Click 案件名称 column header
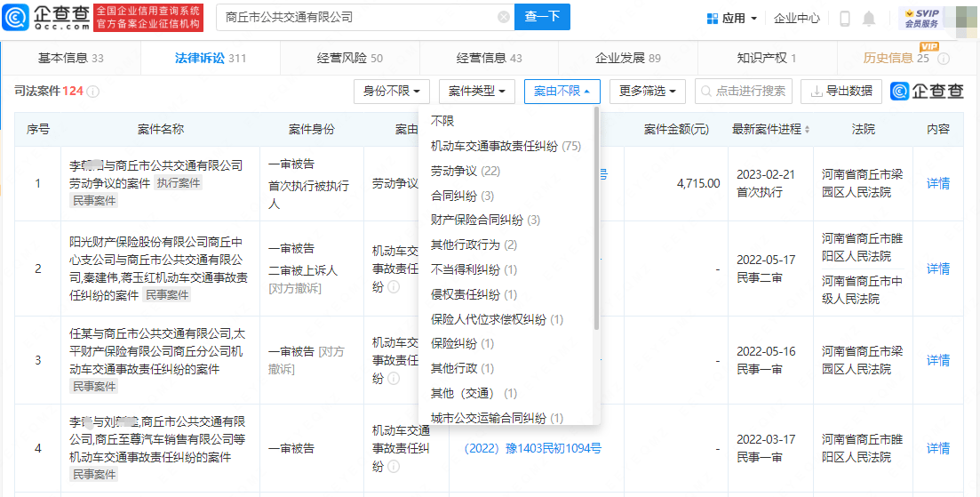980x497 pixels. click(x=161, y=130)
